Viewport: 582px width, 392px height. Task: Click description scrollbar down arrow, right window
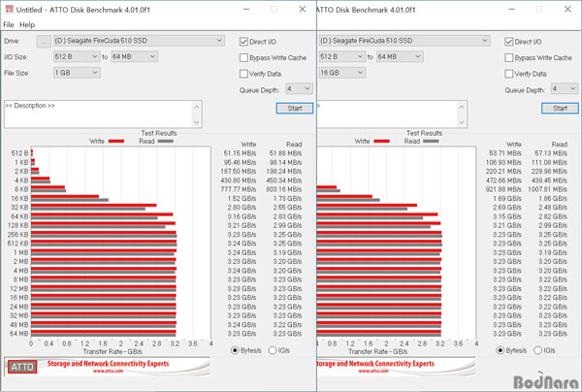(462, 122)
